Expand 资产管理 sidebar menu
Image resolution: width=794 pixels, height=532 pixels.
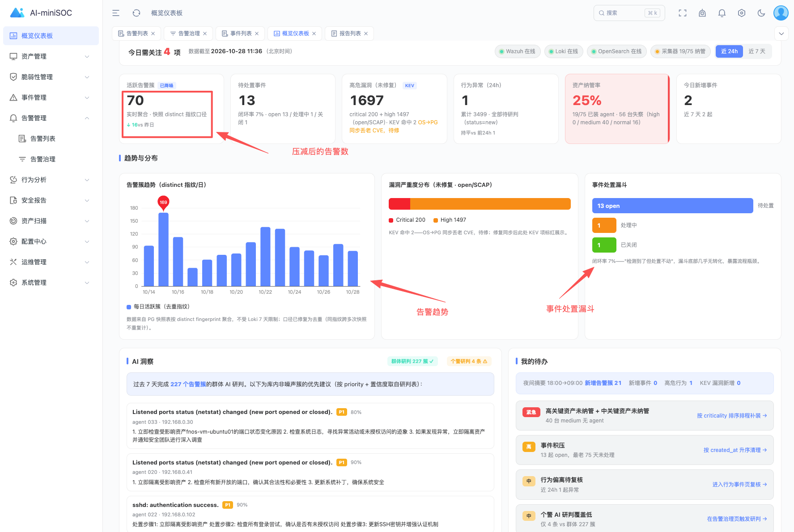[51, 56]
